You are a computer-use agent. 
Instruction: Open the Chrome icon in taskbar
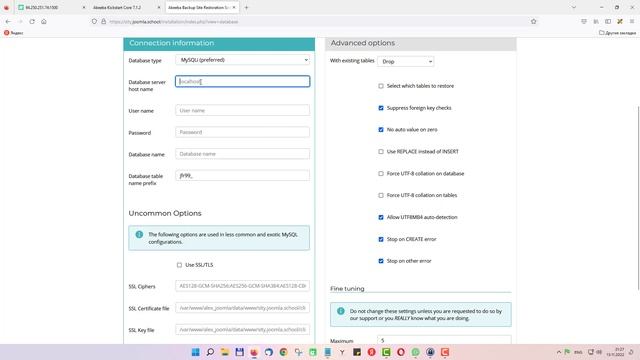click(284, 352)
